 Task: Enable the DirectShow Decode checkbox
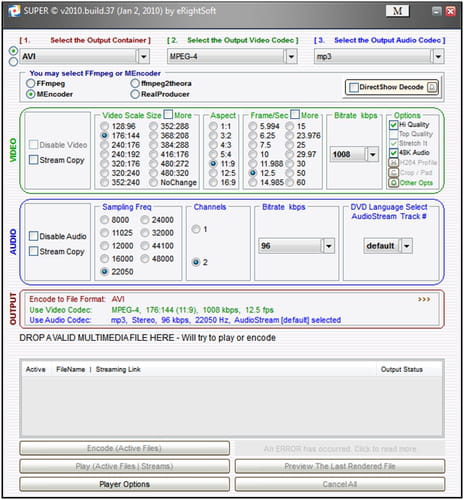pyautogui.click(x=353, y=87)
